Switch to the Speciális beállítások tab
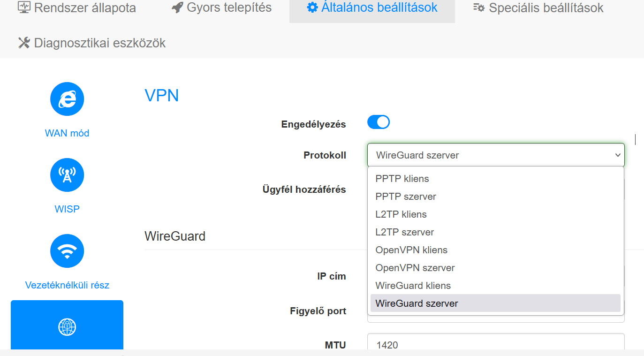This screenshot has height=356, width=644. coord(538,8)
